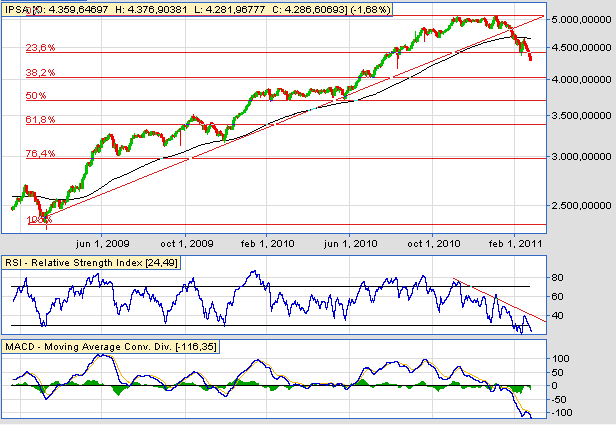616x425 pixels.
Task: Click the feb 1, 2010 date label
Action: [x=268, y=244]
